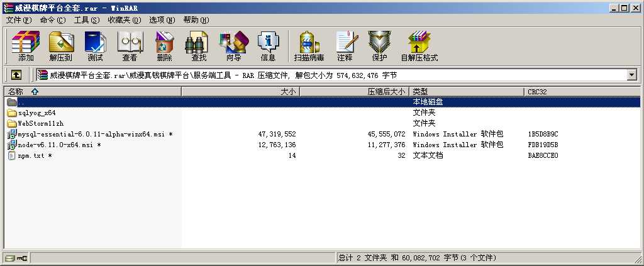644x266 pixels.
Task: Sort by the 压缩后大小 column header
Action: (x=355, y=92)
